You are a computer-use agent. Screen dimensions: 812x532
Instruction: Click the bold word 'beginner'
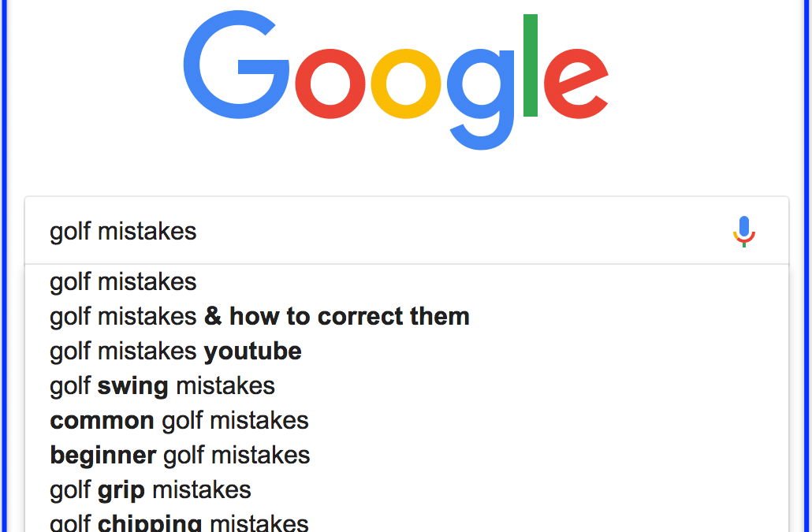tap(103, 456)
